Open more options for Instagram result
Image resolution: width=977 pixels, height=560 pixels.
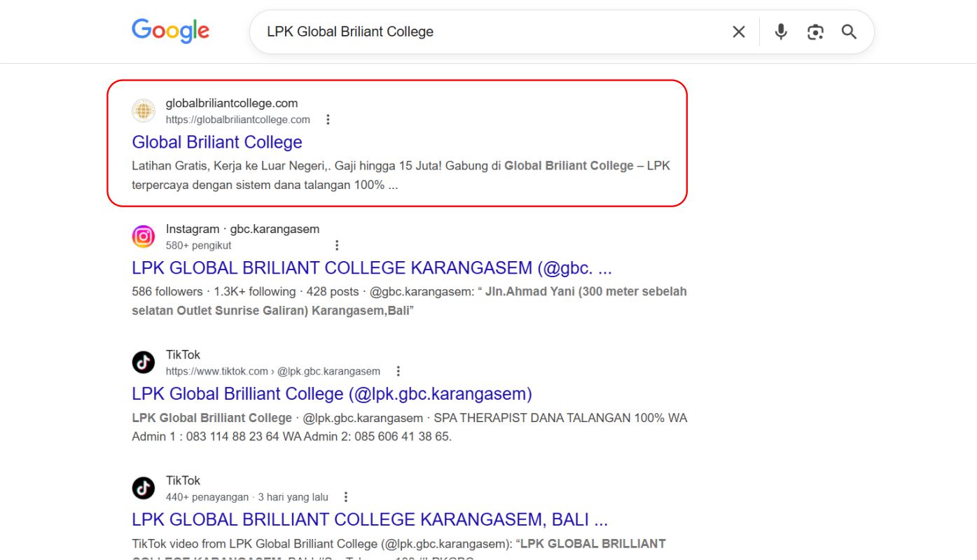tap(337, 245)
